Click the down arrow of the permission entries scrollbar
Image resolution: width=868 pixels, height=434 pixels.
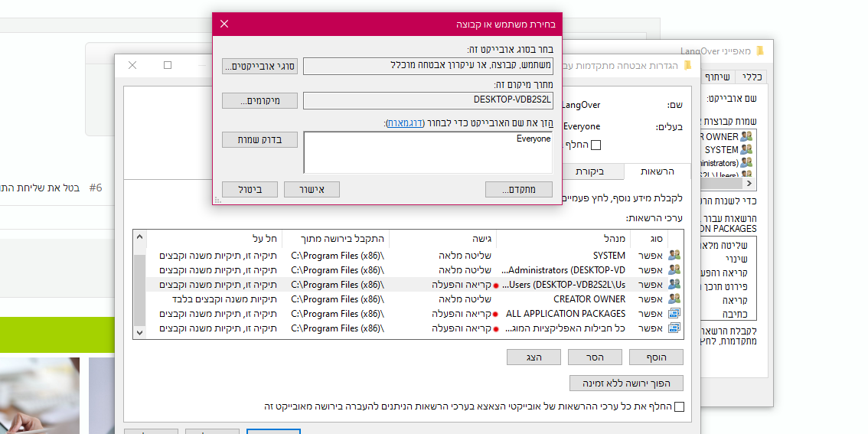139,333
